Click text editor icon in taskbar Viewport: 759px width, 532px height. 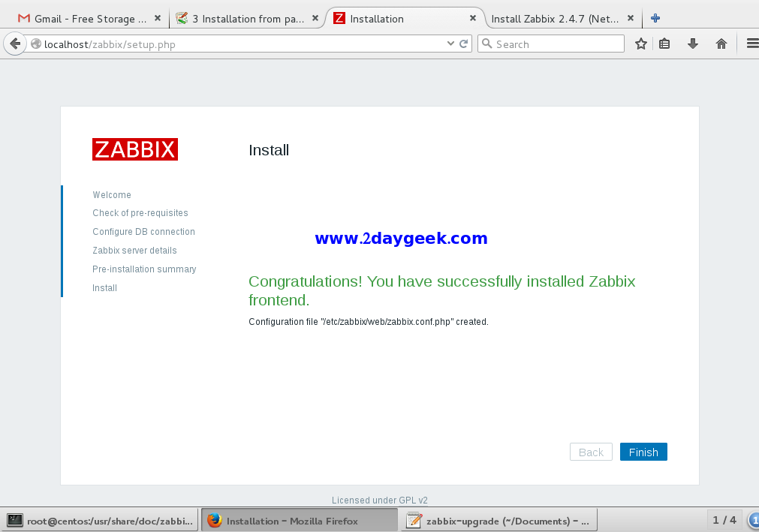(414, 521)
